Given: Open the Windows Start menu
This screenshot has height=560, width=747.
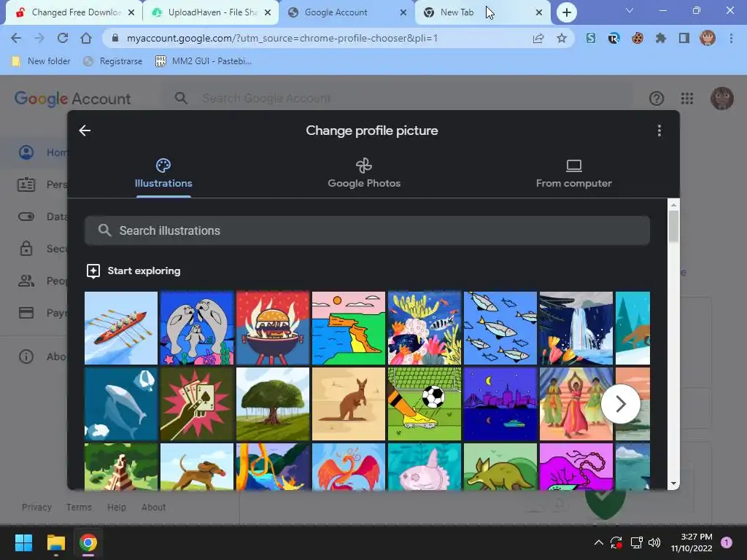Looking at the screenshot, I should [x=23, y=542].
